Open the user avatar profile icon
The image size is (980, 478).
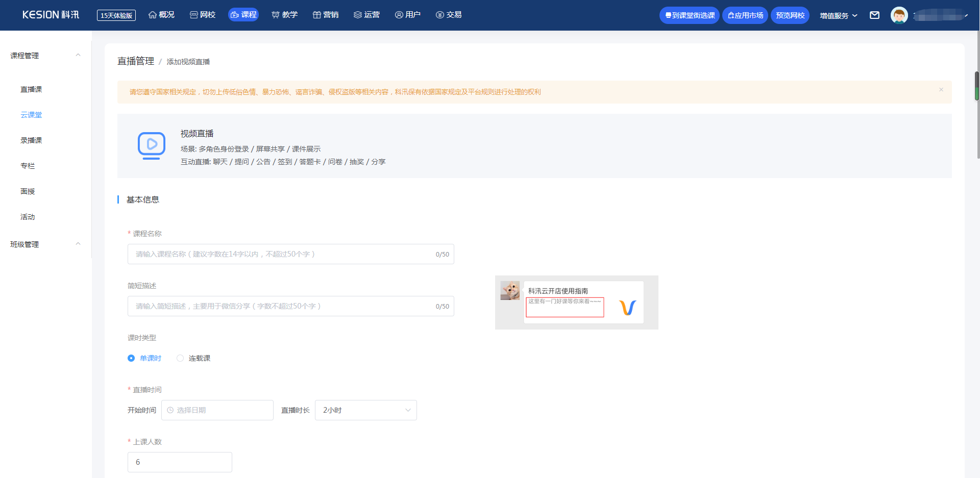coord(899,15)
